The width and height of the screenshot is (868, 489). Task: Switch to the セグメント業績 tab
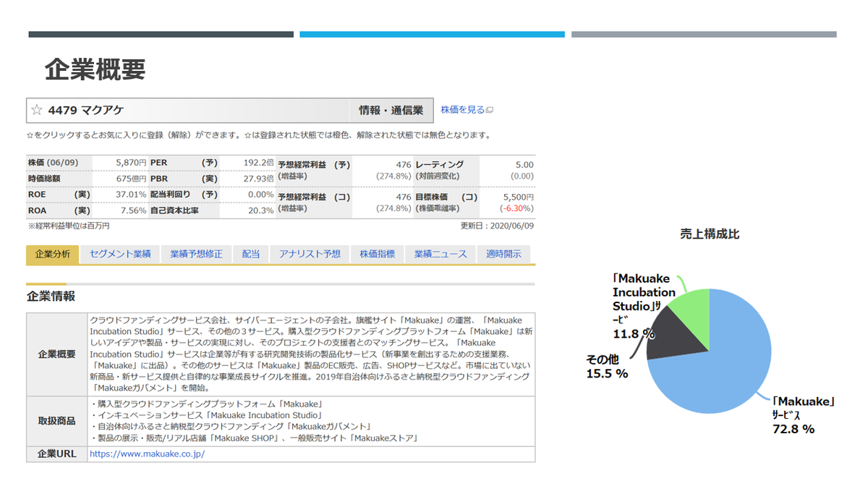click(x=120, y=254)
